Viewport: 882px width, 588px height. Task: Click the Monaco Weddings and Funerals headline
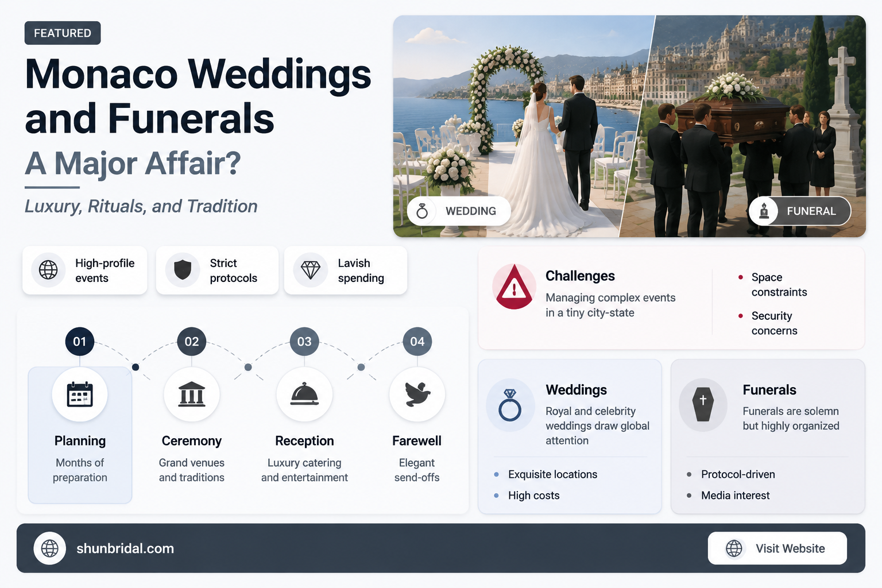[x=198, y=96]
